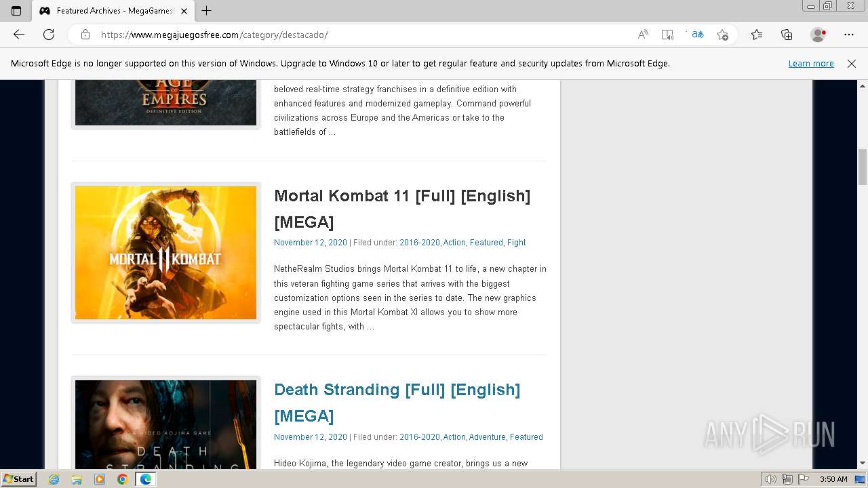The height and width of the screenshot is (488, 868).
Task: Open the tab actions menu icon
Action: [x=16, y=11]
